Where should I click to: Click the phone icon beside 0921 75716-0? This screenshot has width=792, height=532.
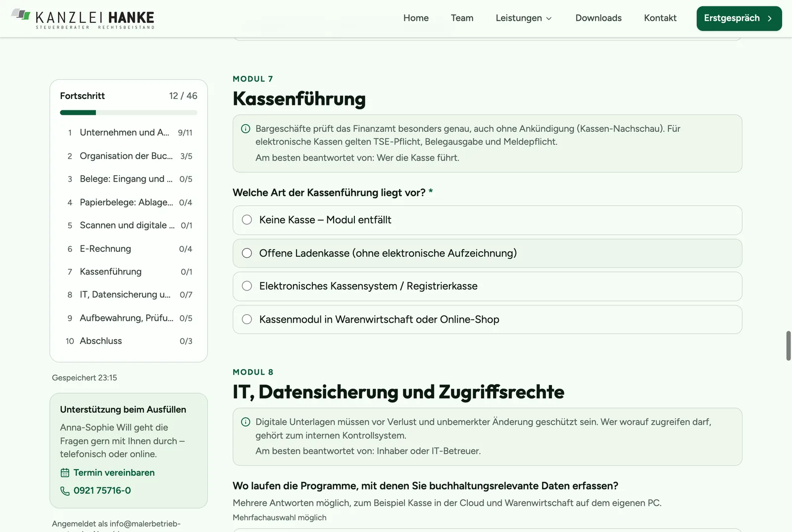[65, 491]
